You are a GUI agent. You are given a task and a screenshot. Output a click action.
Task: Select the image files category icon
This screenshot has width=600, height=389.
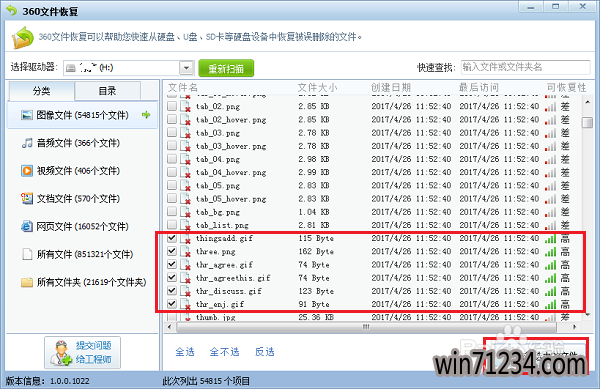pyautogui.click(x=27, y=115)
